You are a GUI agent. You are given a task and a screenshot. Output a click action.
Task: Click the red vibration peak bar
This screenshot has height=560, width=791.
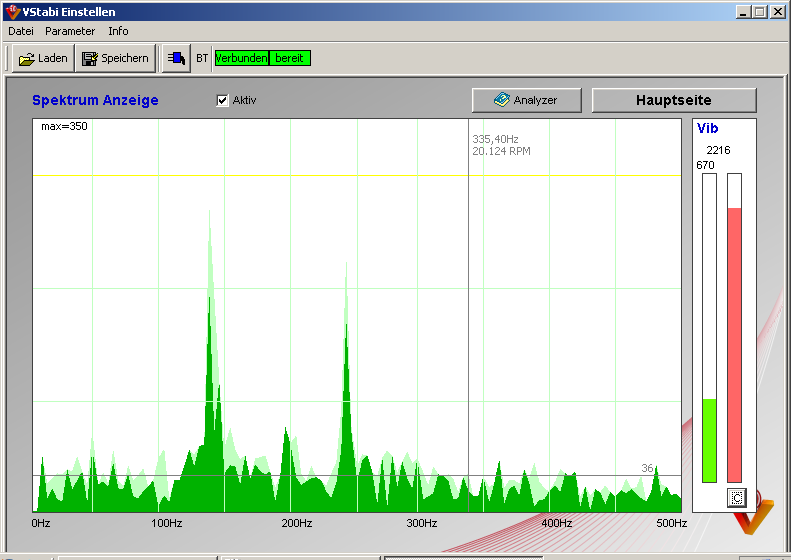734,345
